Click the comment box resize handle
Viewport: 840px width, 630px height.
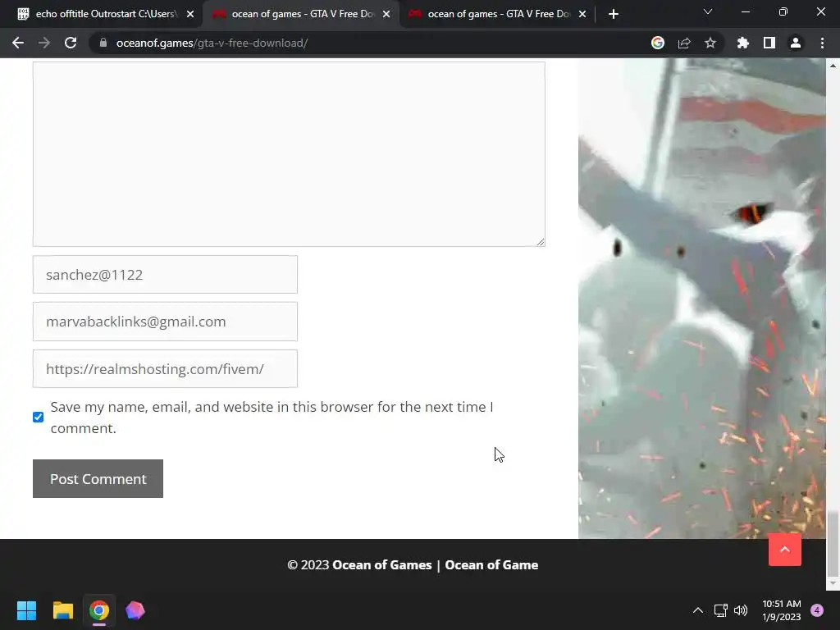(x=541, y=242)
